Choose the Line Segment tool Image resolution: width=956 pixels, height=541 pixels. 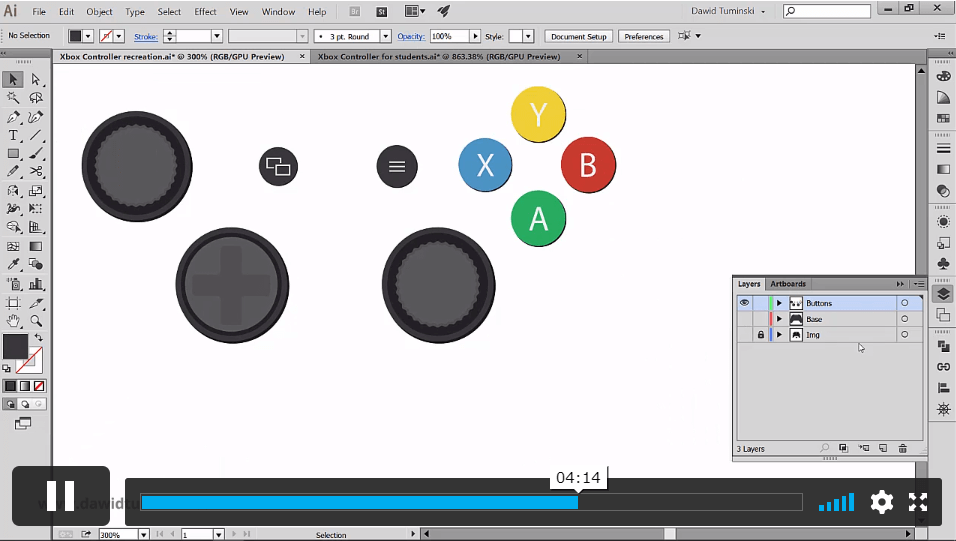pyautogui.click(x=35, y=135)
